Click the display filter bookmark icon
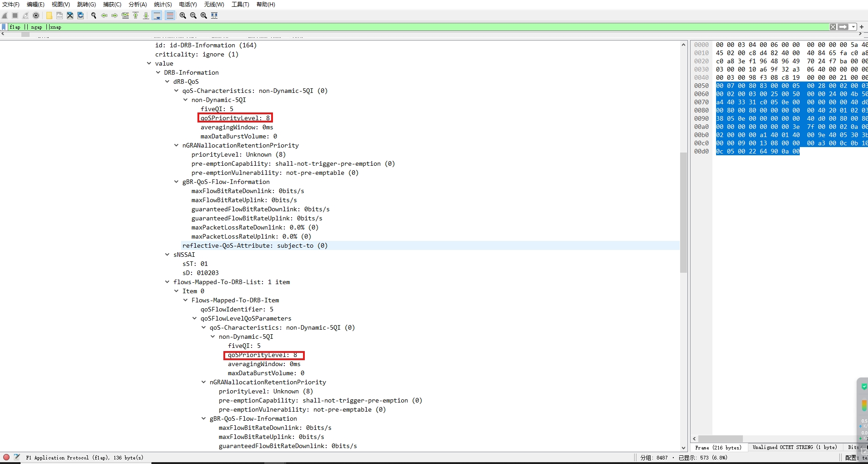The height and width of the screenshot is (464, 868). tap(4, 27)
